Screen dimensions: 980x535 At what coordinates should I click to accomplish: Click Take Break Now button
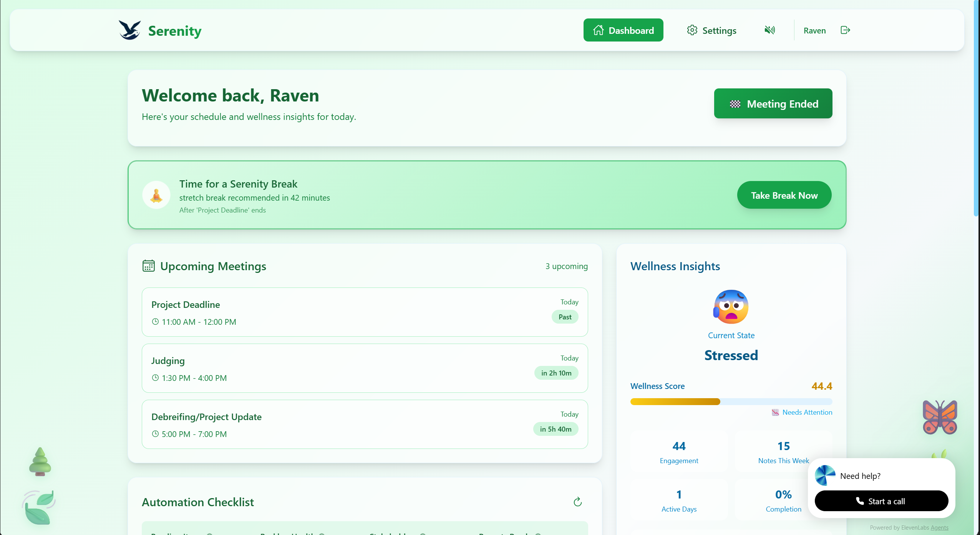pos(784,195)
